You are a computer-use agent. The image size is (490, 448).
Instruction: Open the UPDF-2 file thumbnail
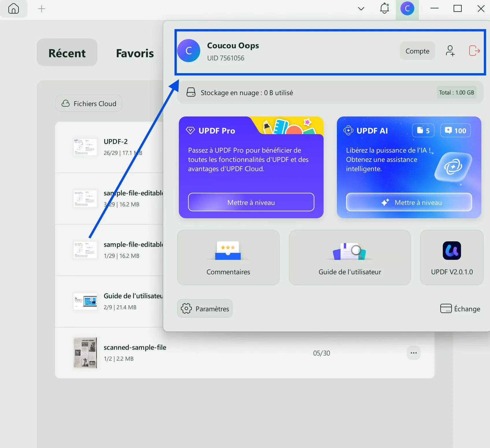point(85,147)
